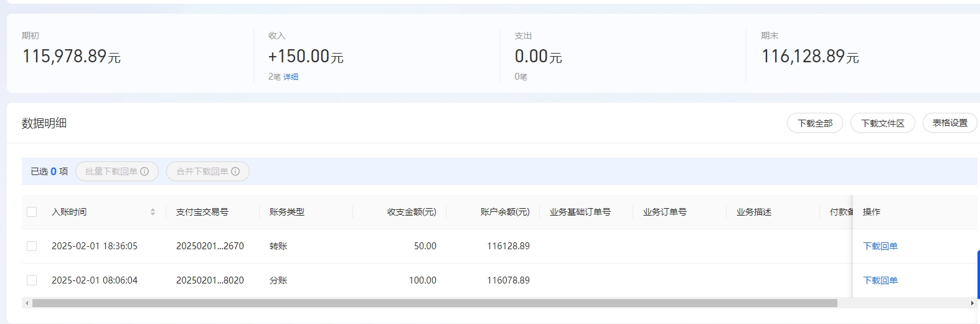Click transaction number 20250201...8020
This screenshot has height=324, width=980.
coord(210,280)
